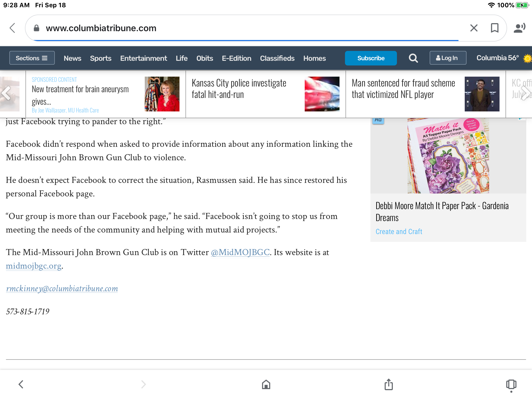This screenshot has width=532, height=399.
Task: Open the voice reader person icon
Action: pyautogui.click(x=519, y=28)
